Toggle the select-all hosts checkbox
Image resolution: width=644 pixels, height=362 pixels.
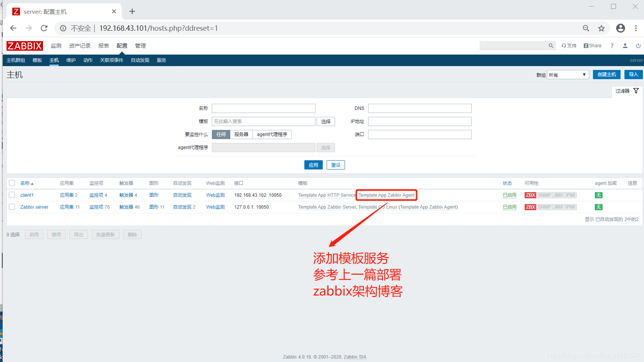12,183
